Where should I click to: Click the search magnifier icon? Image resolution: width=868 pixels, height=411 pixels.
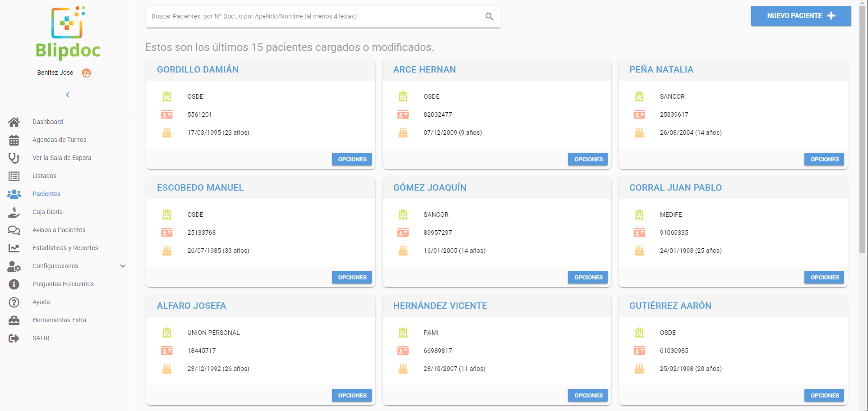tap(489, 17)
